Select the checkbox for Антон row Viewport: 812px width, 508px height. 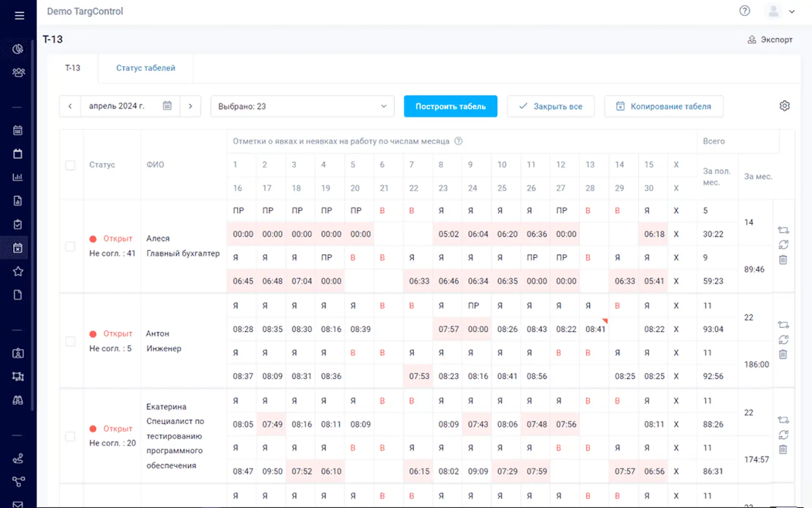click(x=70, y=341)
